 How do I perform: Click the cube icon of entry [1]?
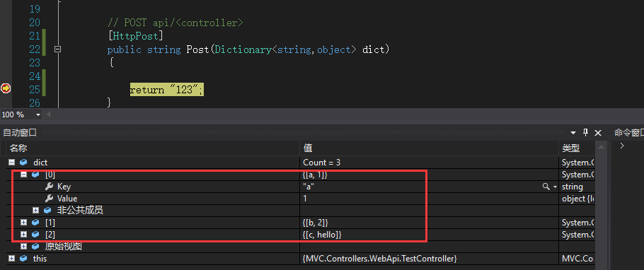[35, 223]
